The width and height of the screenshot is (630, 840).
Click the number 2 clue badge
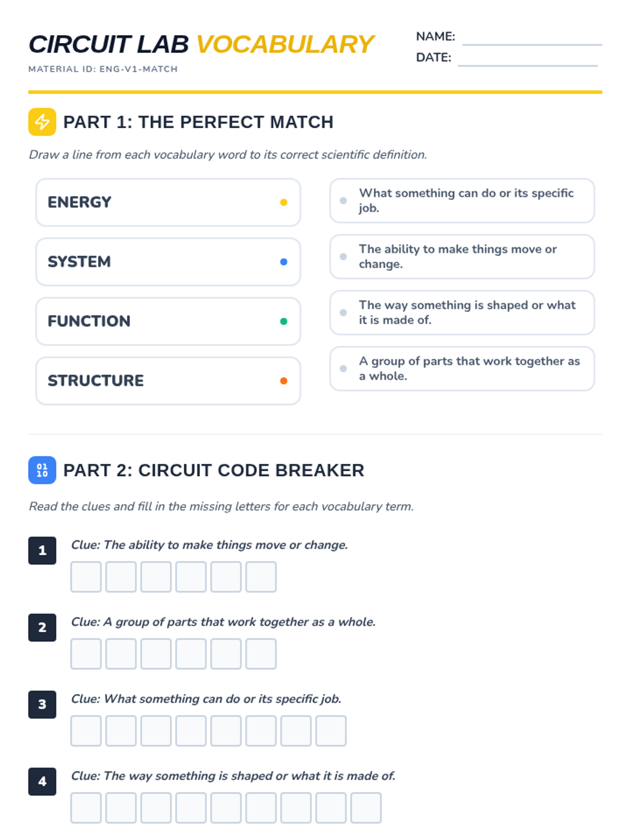click(42, 627)
